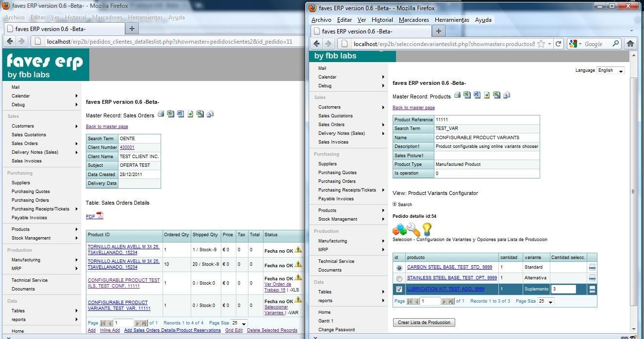Open the Marcadores menu in Firefox
Image resolution: width=644 pixels, height=339 pixels.
pyautogui.click(x=413, y=20)
